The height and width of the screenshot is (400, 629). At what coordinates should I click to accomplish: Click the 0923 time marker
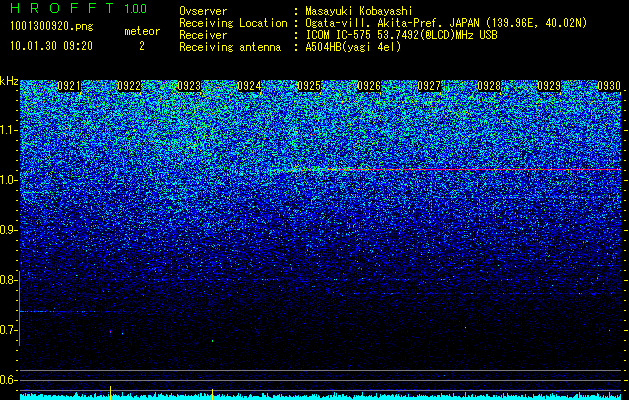[189, 86]
